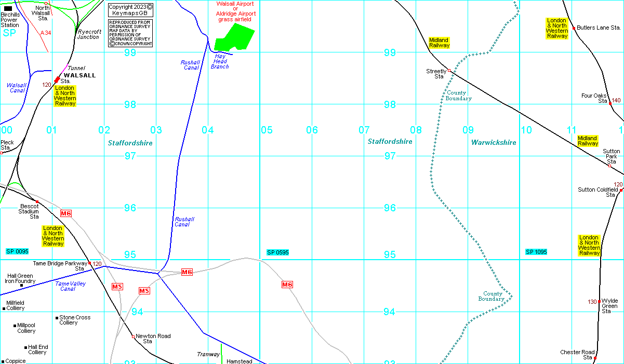Select the Tame Bridge Parkway station dot
This screenshot has height=364, width=624.
coord(89,263)
